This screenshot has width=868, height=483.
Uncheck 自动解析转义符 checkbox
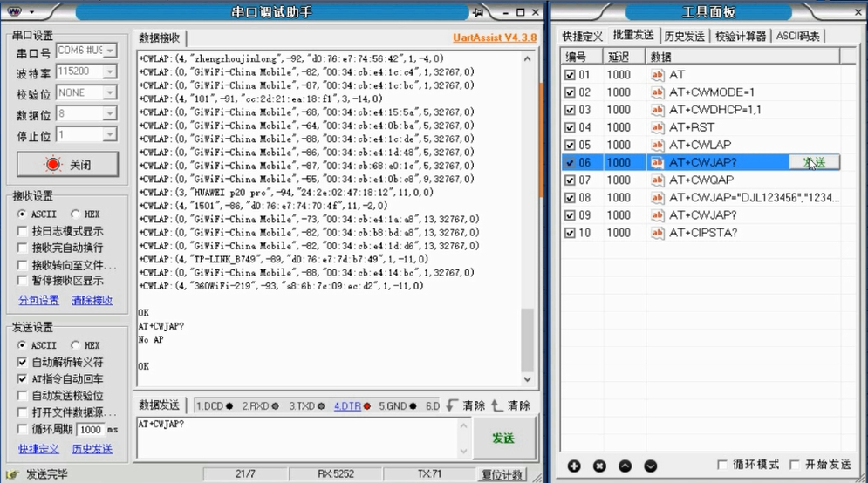point(22,363)
